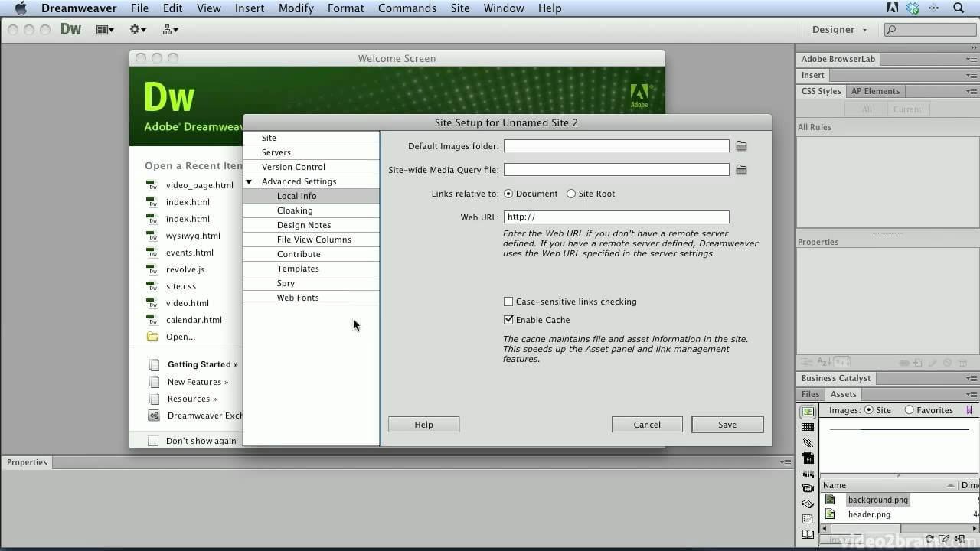The width and height of the screenshot is (980, 551).
Task: Select the Favorites radio in Assets panel
Action: pyautogui.click(x=910, y=410)
